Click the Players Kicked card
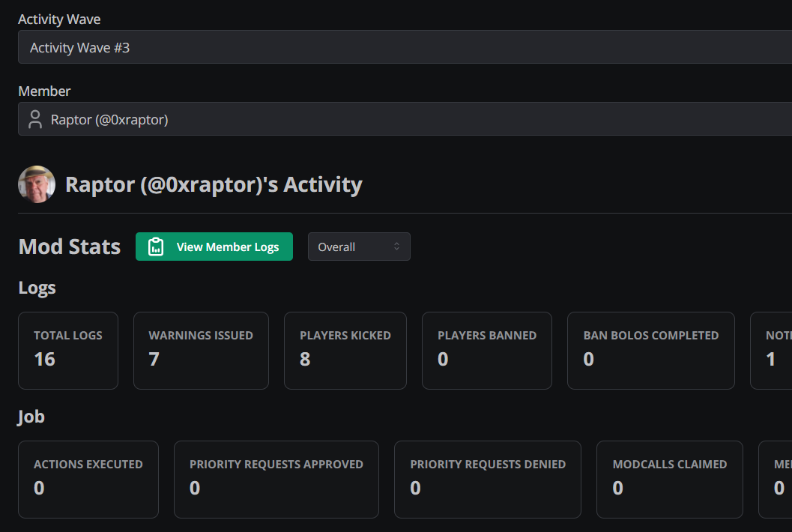Viewport: 792px width, 532px height. (345, 351)
